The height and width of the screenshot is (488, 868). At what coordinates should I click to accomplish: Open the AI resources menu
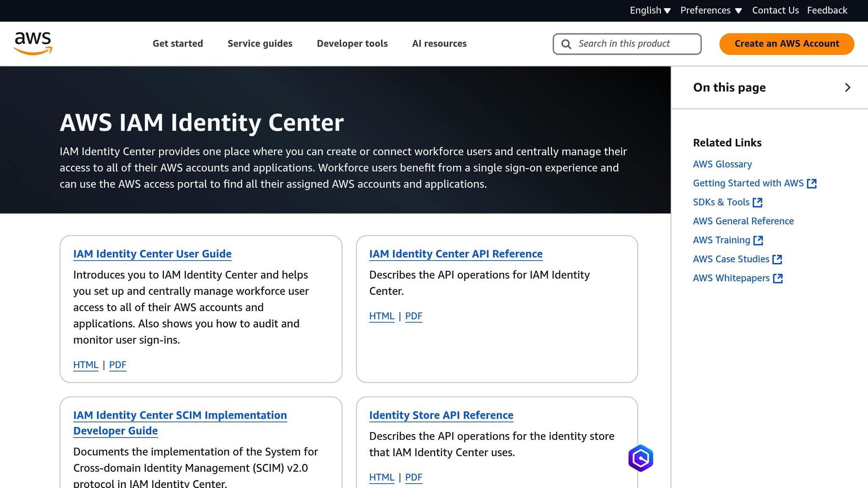point(439,44)
